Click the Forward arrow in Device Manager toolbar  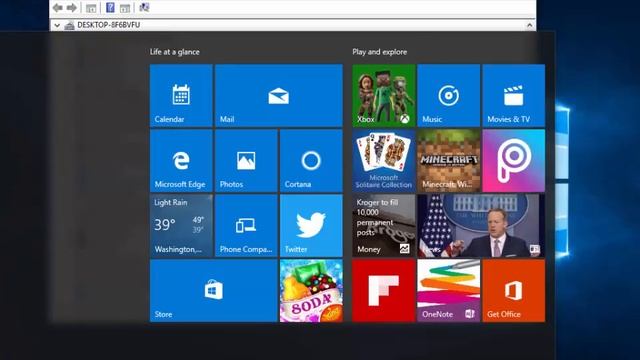(x=71, y=7)
